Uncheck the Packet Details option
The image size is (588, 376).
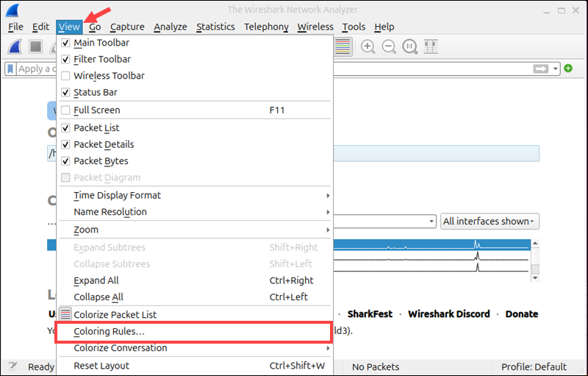(65, 144)
